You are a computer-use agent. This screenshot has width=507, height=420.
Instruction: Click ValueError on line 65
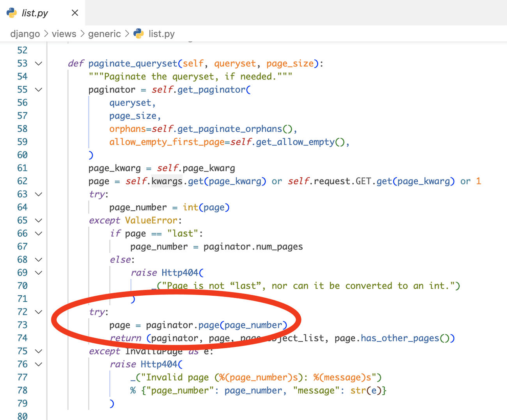151,221
